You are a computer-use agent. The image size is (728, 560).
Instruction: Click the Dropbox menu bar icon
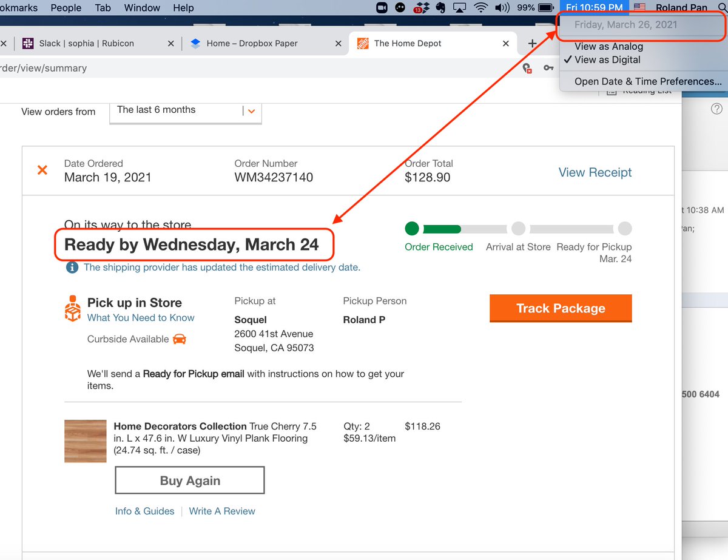(421, 8)
